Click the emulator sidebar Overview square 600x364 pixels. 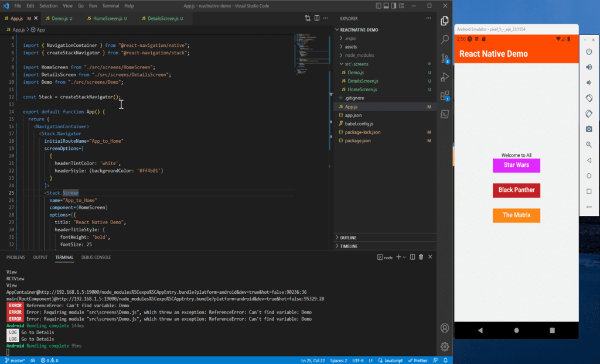(589, 191)
